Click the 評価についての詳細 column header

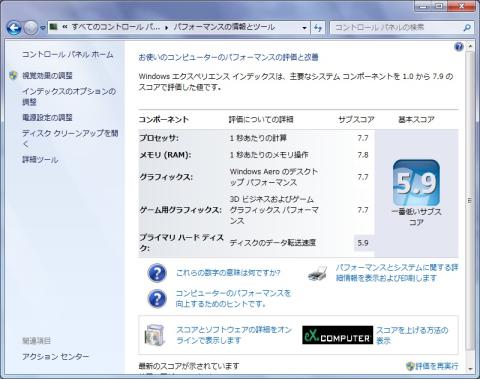[x=261, y=119]
